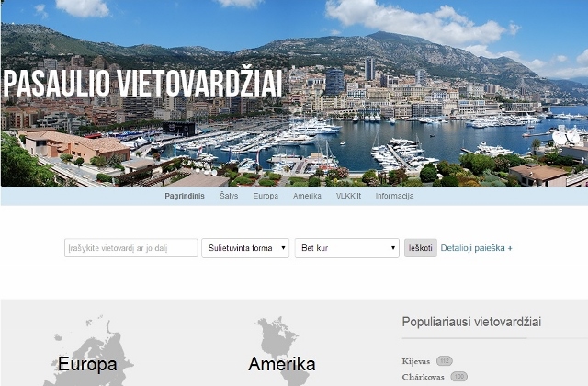Open the Kijevas place name link
Viewport: 588px width, 386px height.
pos(416,361)
